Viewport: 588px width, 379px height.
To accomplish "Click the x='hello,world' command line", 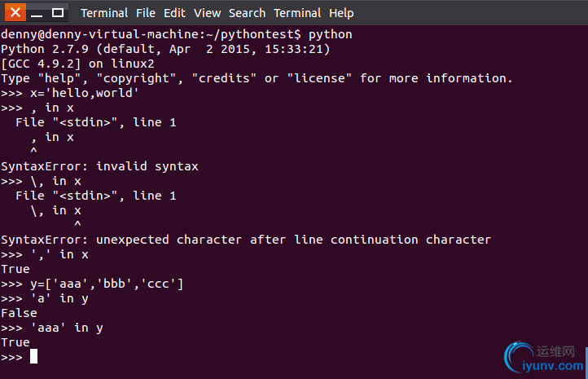I will pos(70,93).
